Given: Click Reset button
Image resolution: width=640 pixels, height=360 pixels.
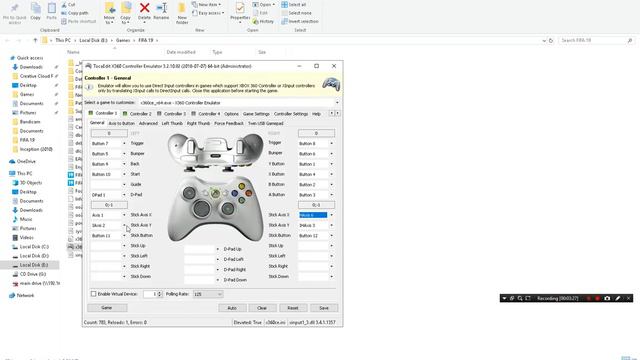Looking at the screenshot, I should click(x=293, y=308).
